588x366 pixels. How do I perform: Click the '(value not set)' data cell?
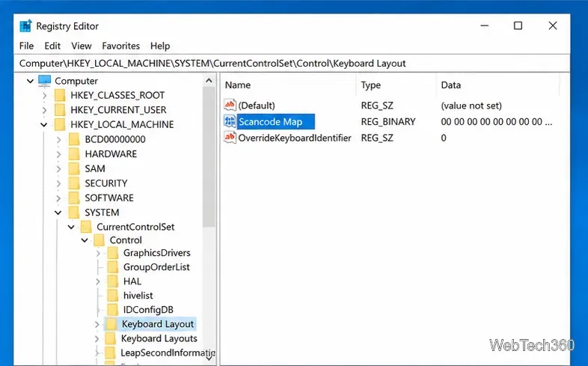(471, 106)
